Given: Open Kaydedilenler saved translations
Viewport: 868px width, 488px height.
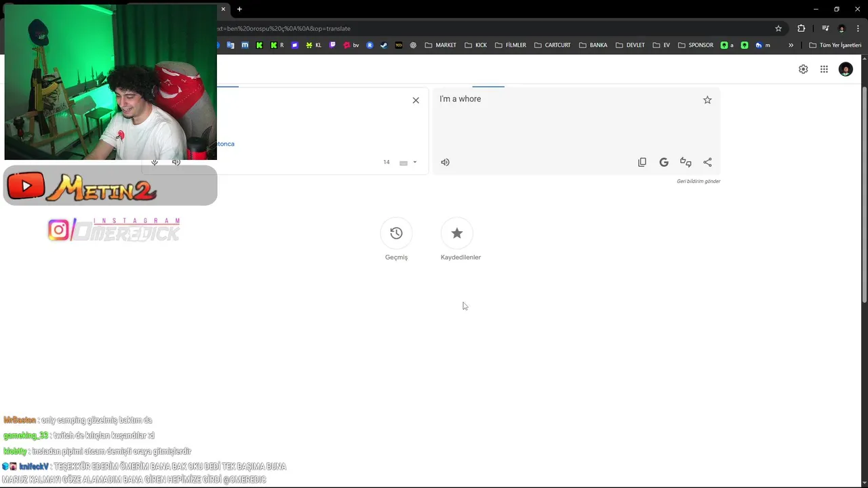Looking at the screenshot, I should tap(457, 233).
